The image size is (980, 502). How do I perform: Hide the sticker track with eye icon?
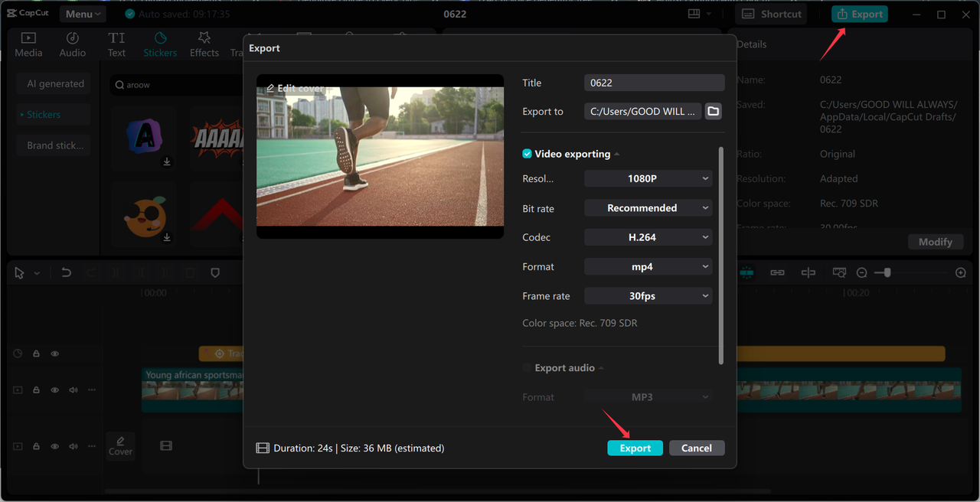click(x=54, y=354)
